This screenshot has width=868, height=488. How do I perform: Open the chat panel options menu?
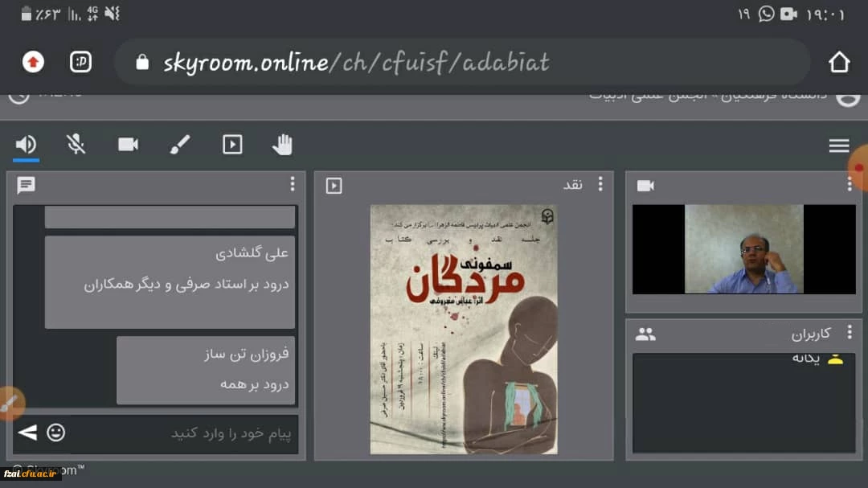pyautogui.click(x=292, y=185)
